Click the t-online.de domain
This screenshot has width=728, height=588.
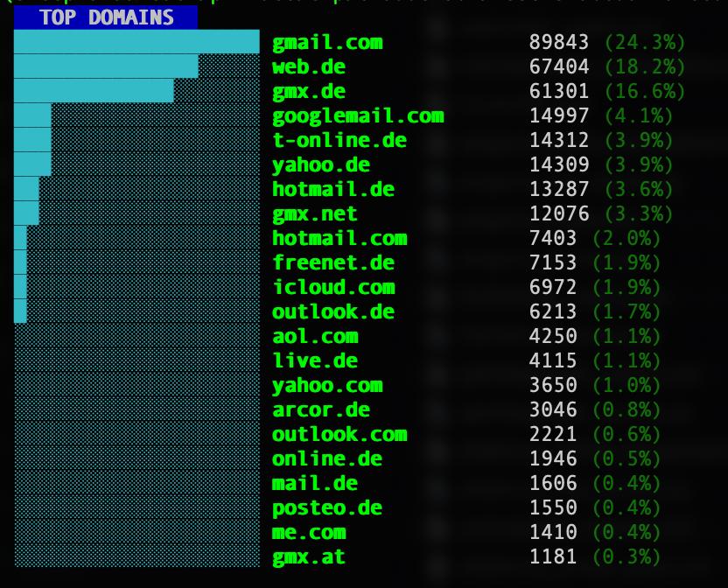339,140
